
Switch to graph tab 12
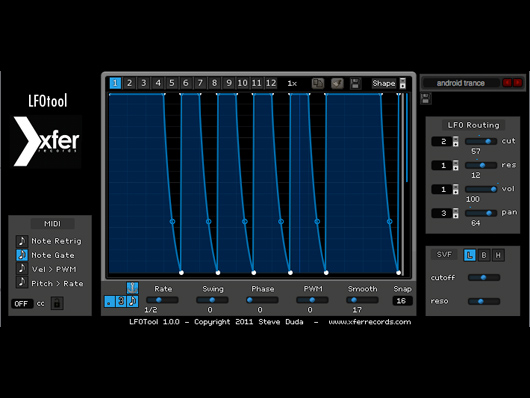click(271, 83)
